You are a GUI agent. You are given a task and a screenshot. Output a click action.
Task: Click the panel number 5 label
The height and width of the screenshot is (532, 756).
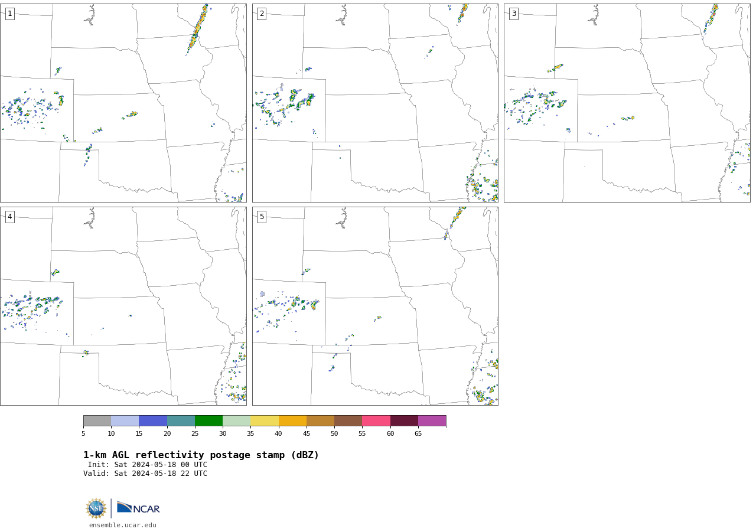pos(262,217)
